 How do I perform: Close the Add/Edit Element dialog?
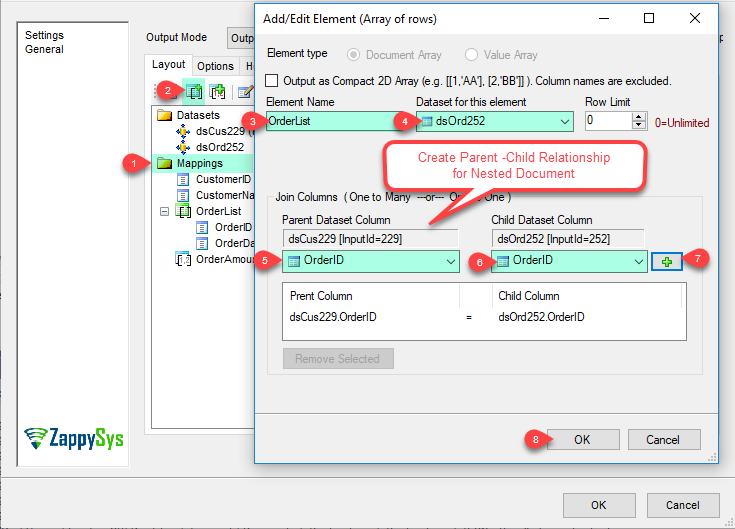pyautogui.click(x=695, y=18)
